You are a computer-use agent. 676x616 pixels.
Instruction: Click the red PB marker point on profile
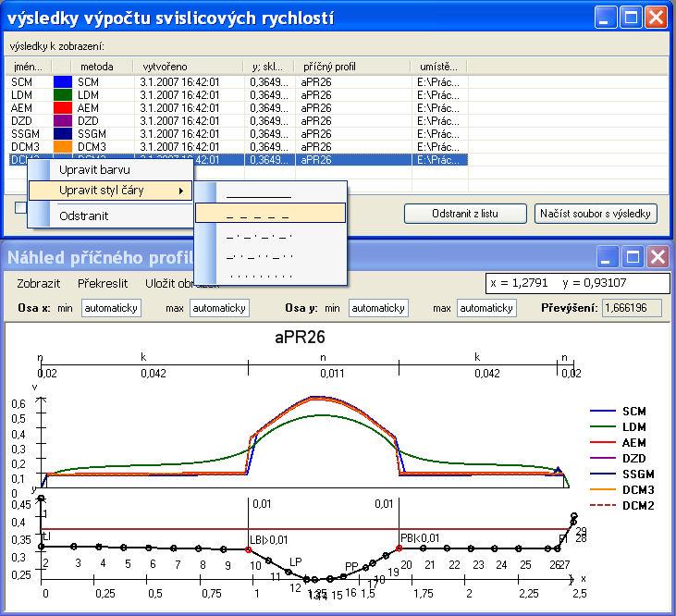pyautogui.click(x=399, y=548)
